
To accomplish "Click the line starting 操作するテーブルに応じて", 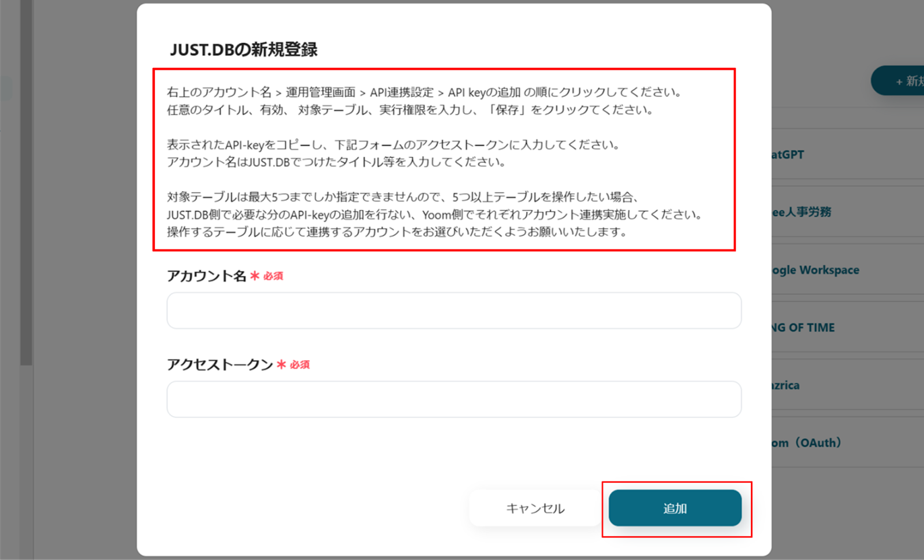I will click(397, 232).
